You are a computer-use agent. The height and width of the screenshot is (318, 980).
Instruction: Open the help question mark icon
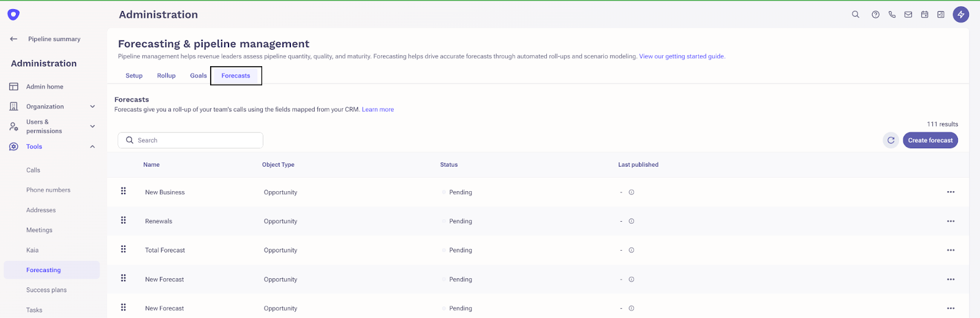876,15
